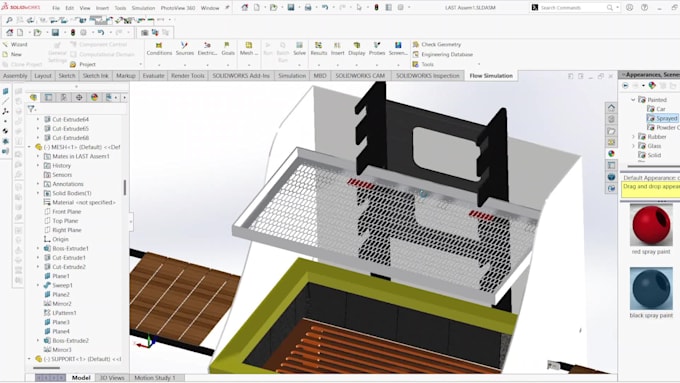The image size is (680, 383).
Task: Open the DisplayManager tab
Action: point(94,98)
